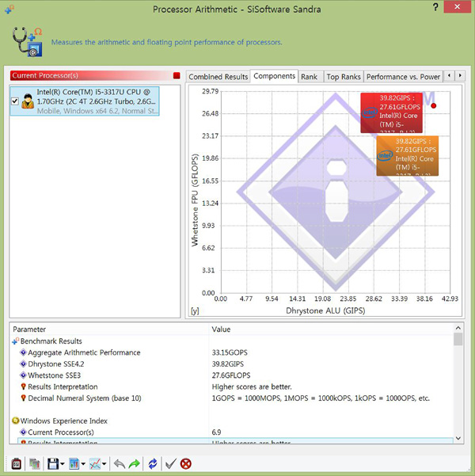Image resolution: width=475 pixels, height=476 pixels.
Task: Click the Dhrystone ALU (GIPS) axis label
Action: pyautogui.click(x=325, y=310)
